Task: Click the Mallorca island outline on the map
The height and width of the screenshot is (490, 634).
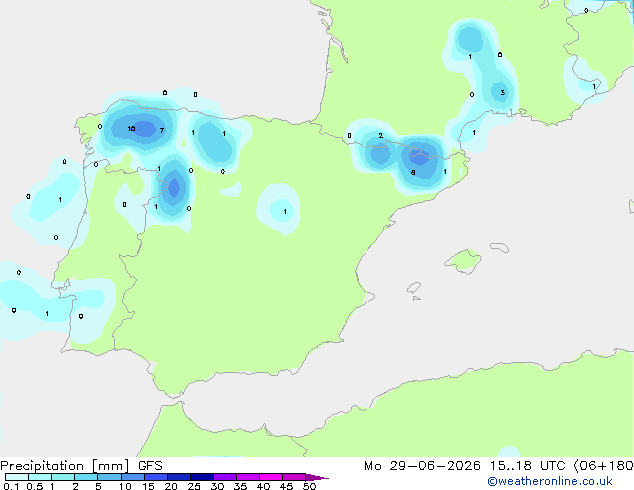Action: 463,261
